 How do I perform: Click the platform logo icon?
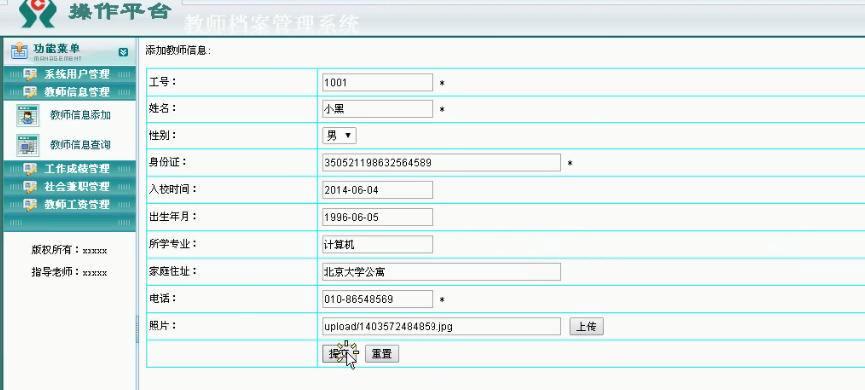coord(38,13)
